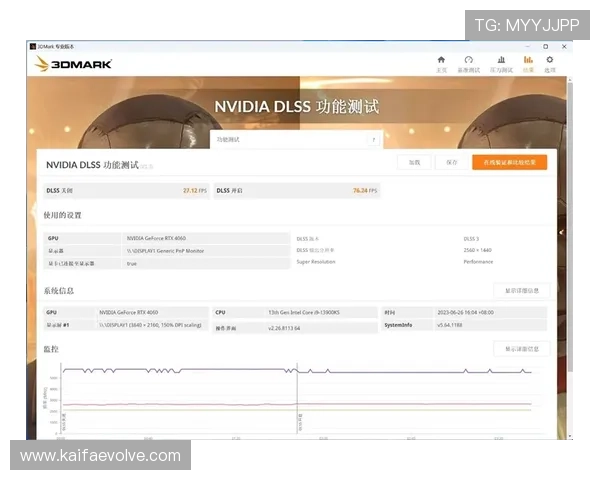The image size is (600, 480).
Task: Click the "SystemInfo" label
Action: 398,325
